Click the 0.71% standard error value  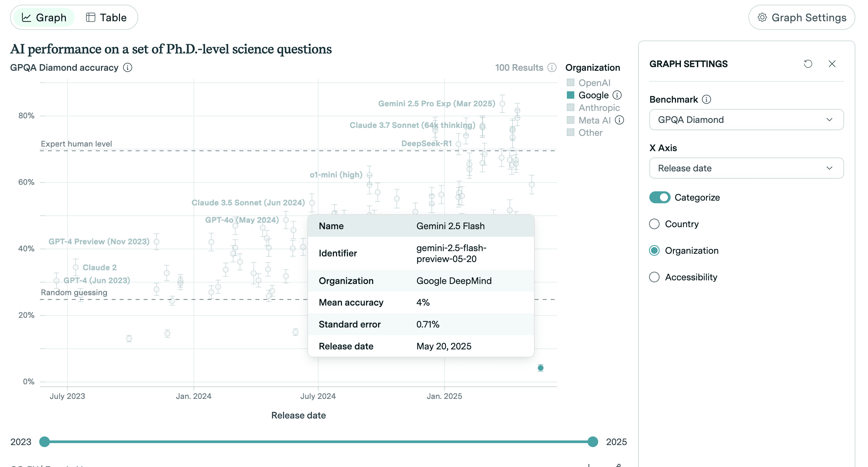[x=428, y=325]
